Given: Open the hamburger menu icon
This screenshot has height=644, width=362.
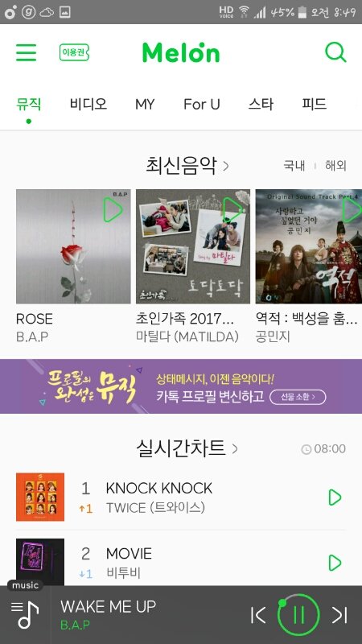Looking at the screenshot, I should (x=27, y=52).
